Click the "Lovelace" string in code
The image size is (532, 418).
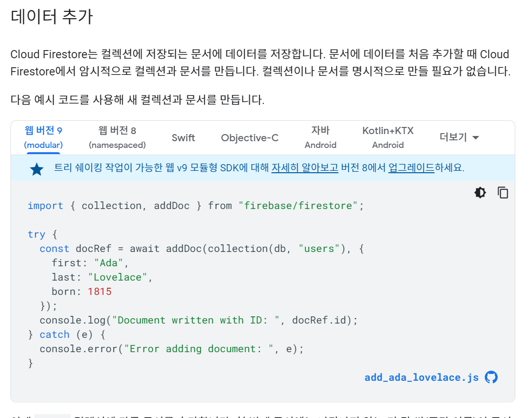tap(117, 277)
